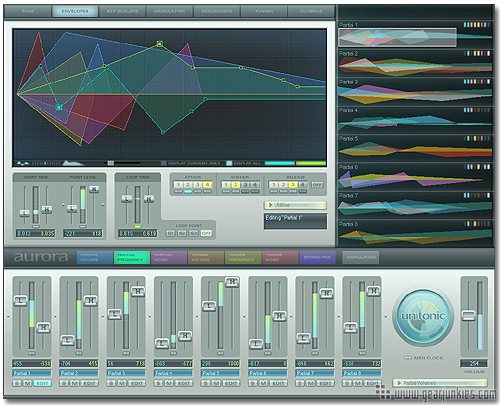This screenshot has width=500, height=405.
Task: Select Sustain stage 2 button
Action: click(236, 184)
